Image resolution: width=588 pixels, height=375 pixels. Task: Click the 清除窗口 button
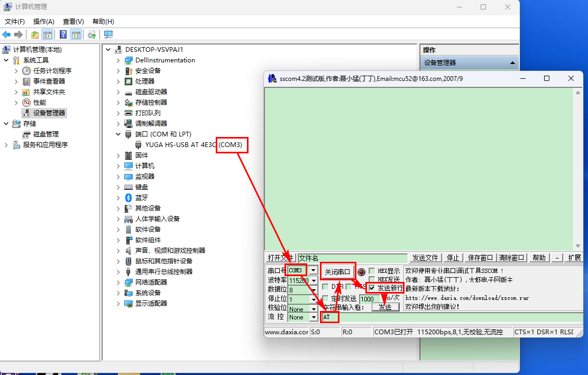pos(512,258)
